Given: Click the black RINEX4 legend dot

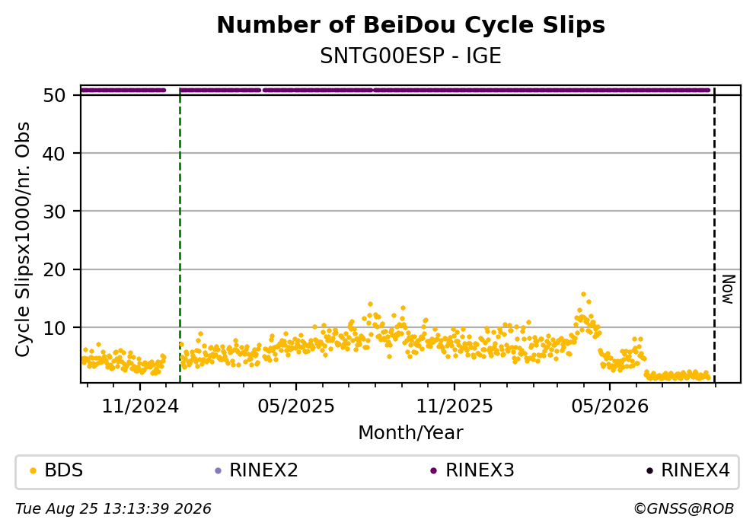Looking at the screenshot, I should click(x=649, y=471).
